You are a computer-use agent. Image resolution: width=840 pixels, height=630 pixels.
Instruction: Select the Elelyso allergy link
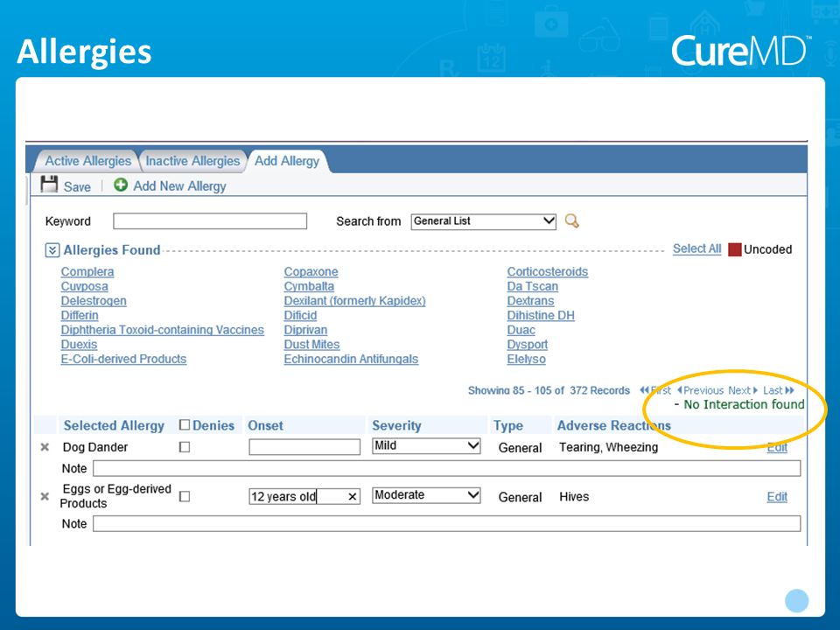click(x=527, y=359)
